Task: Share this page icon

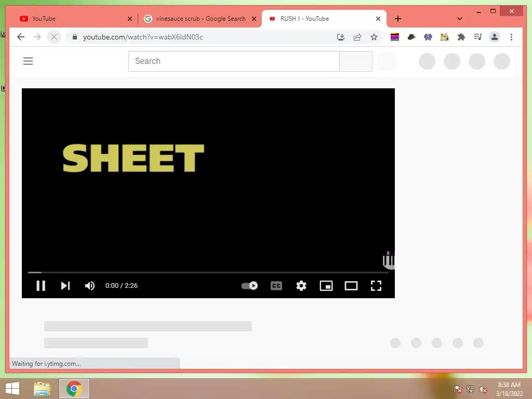Action: (357, 37)
